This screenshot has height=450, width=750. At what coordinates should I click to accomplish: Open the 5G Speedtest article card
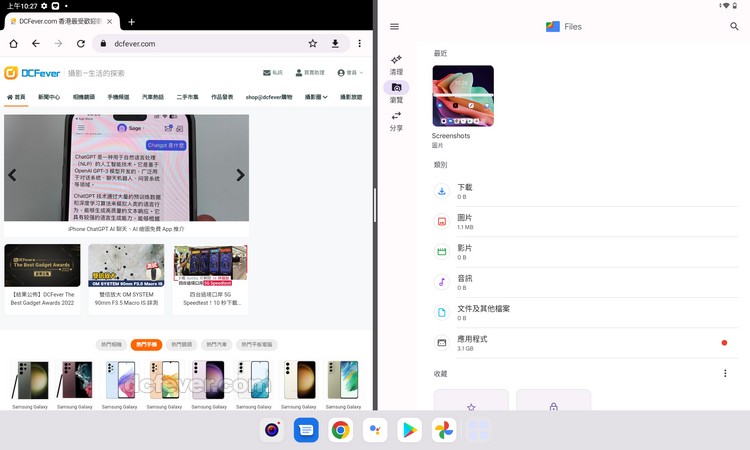coord(210,279)
